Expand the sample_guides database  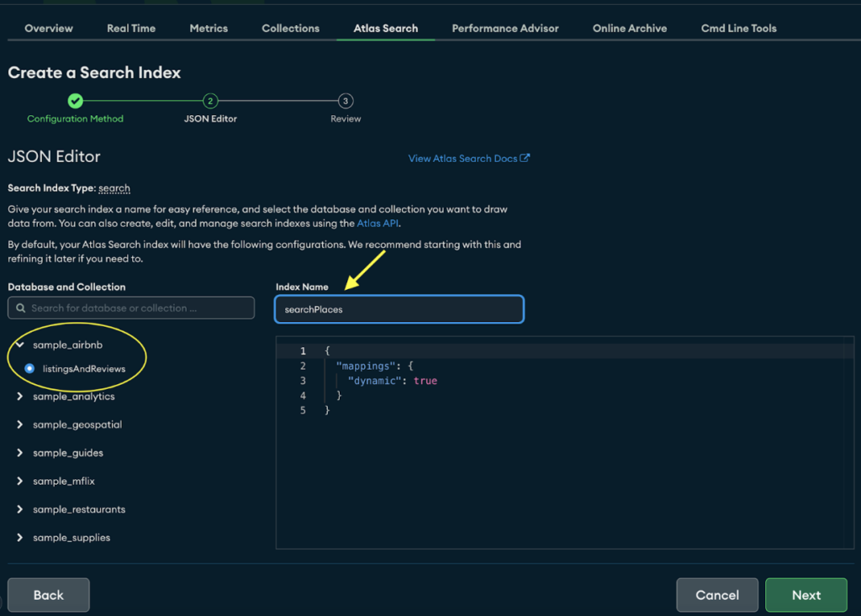click(x=19, y=453)
